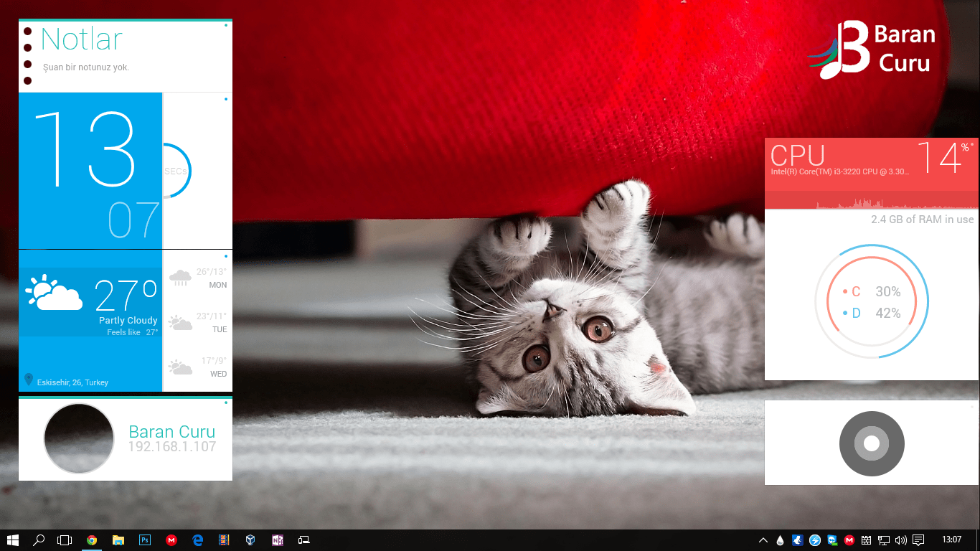Click the 26°/13° Monday forecast temperatures

(x=212, y=272)
